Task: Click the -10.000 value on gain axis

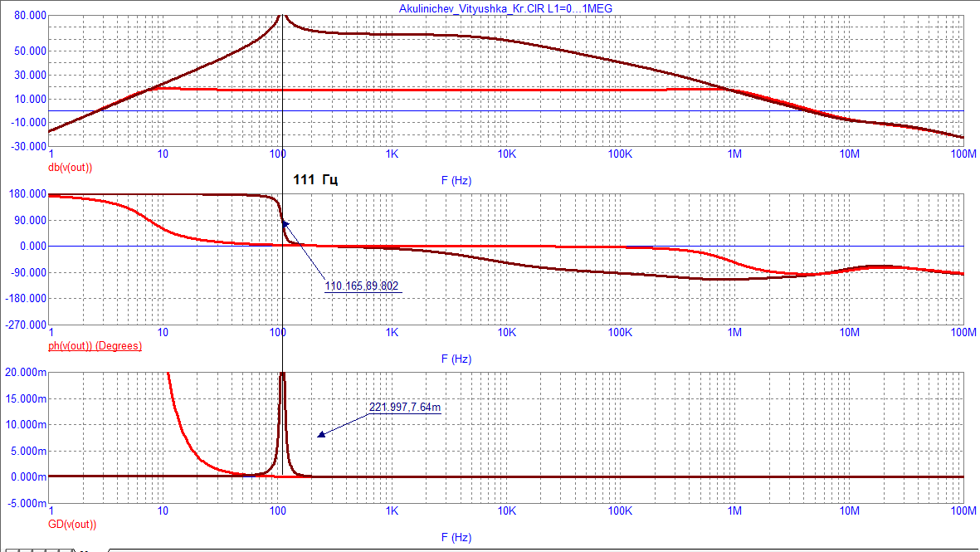Action: pyautogui.click(x=29, y=123)
